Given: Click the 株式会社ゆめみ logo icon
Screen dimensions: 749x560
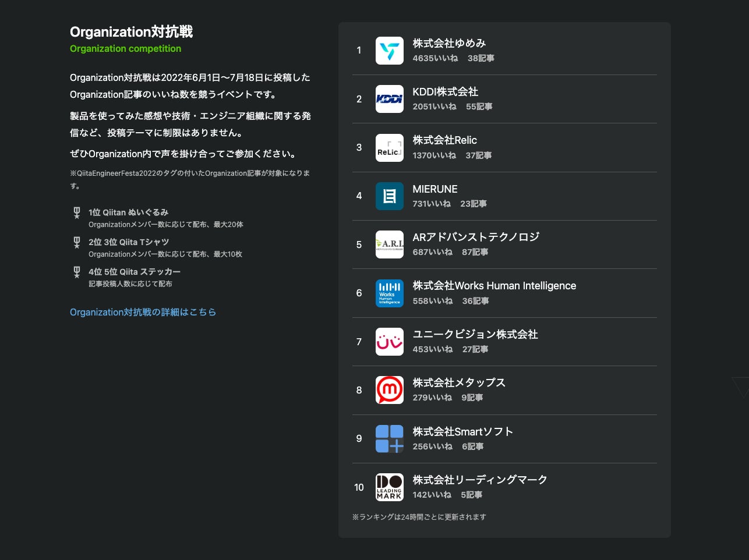Looking at the screenshot, I should coord(389,51).
